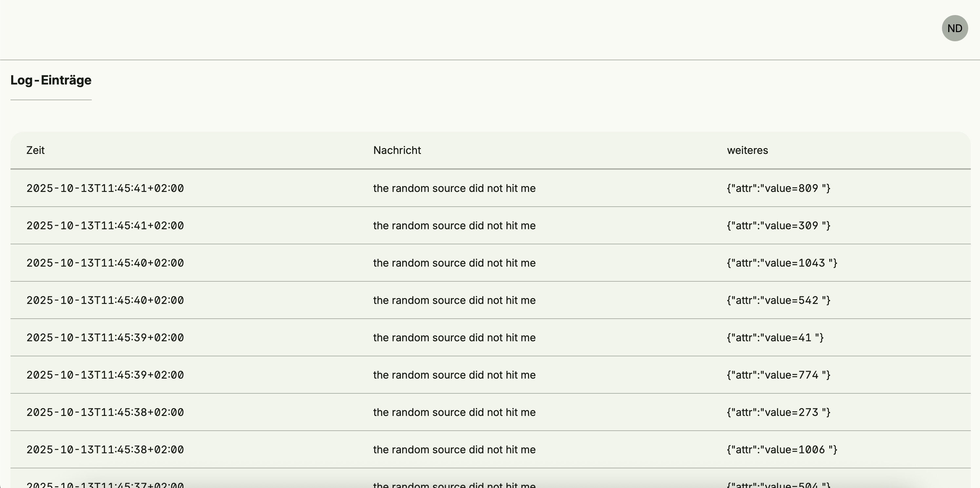Click the weiteres column header
Screen dimensions: 980x488
pos(747,151)
